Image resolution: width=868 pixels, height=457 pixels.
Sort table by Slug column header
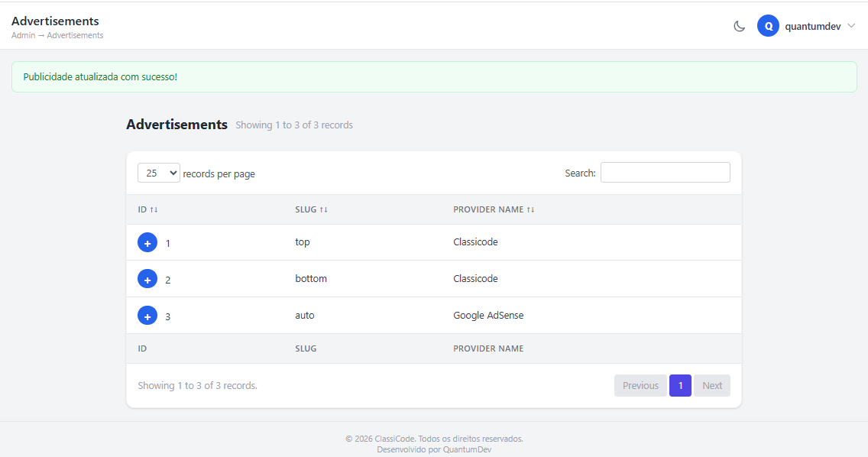pyautogui.click(x=311, y=209)
